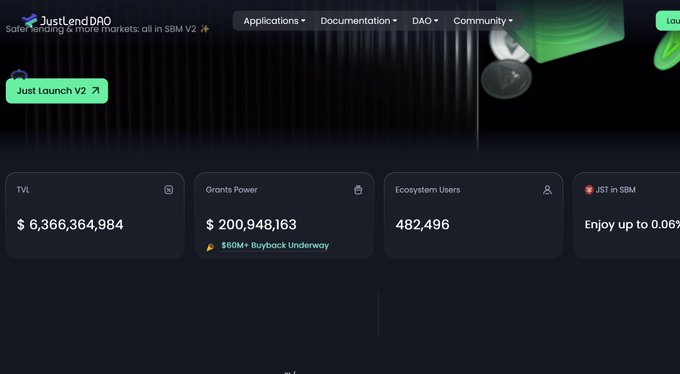Click the TVL card percent icon
This screenshot has height=374, width=680.
click(x=169, y=190)
